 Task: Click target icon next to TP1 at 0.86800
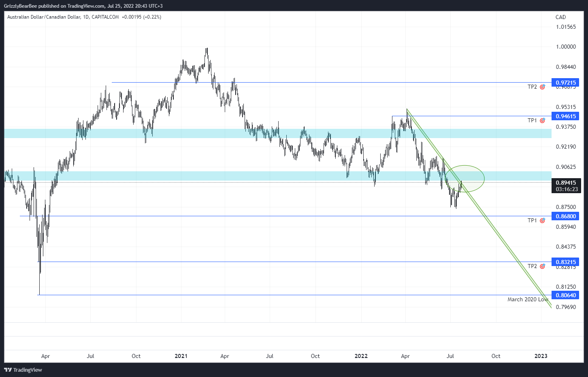point(542,220)
